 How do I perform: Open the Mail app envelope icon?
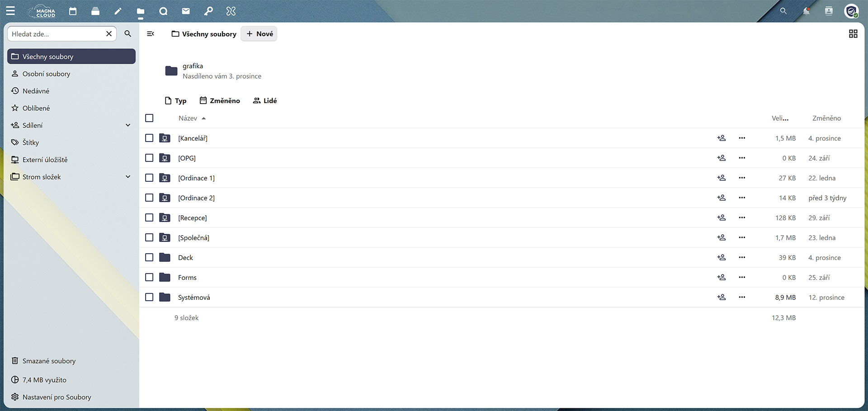(x=186, y=11)
